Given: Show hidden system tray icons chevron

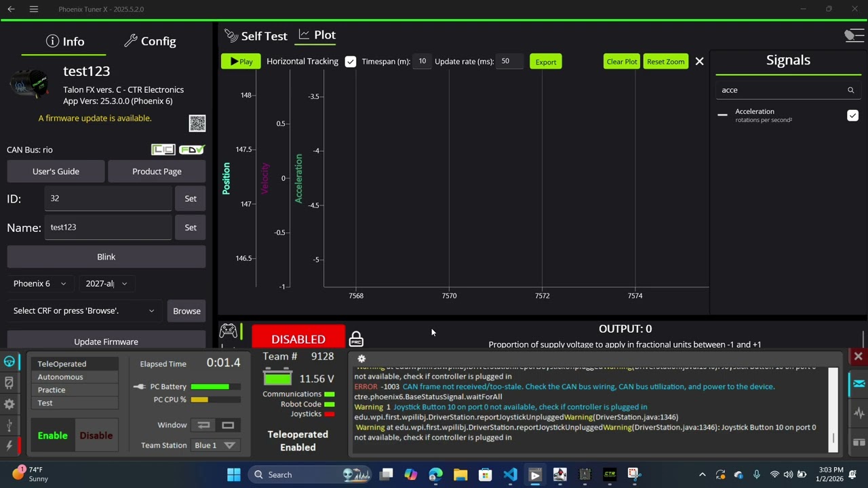Looking at the screenshot, I should coord(702,474).
